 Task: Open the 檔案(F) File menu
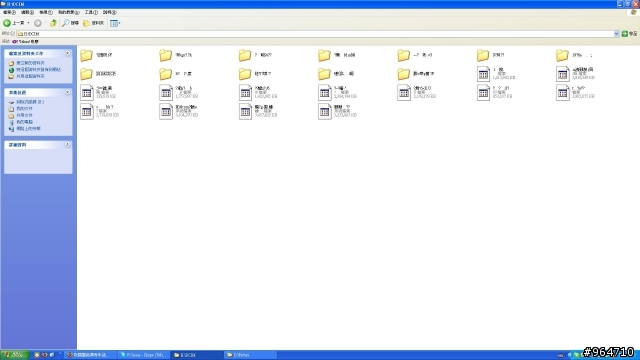click(9, 13)
